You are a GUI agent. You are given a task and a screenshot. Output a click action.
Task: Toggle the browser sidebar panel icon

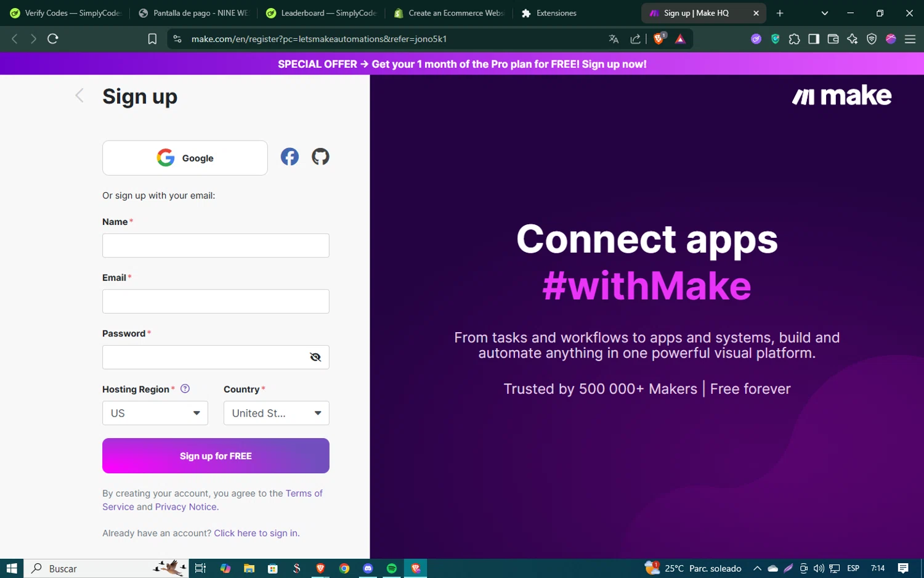(814, 39)
